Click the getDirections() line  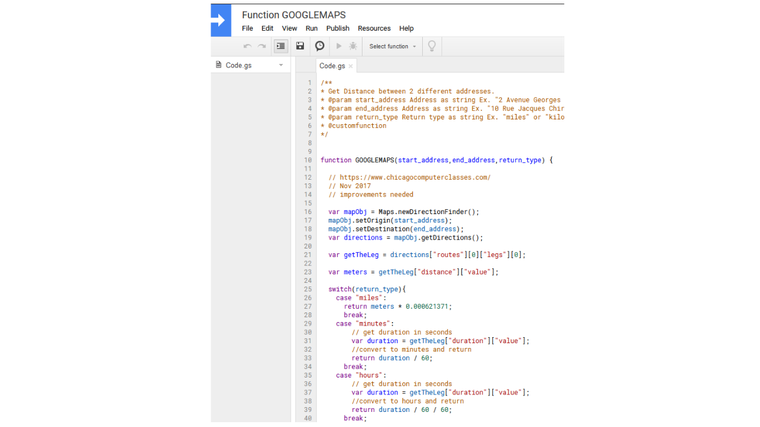tap(405, 237)
